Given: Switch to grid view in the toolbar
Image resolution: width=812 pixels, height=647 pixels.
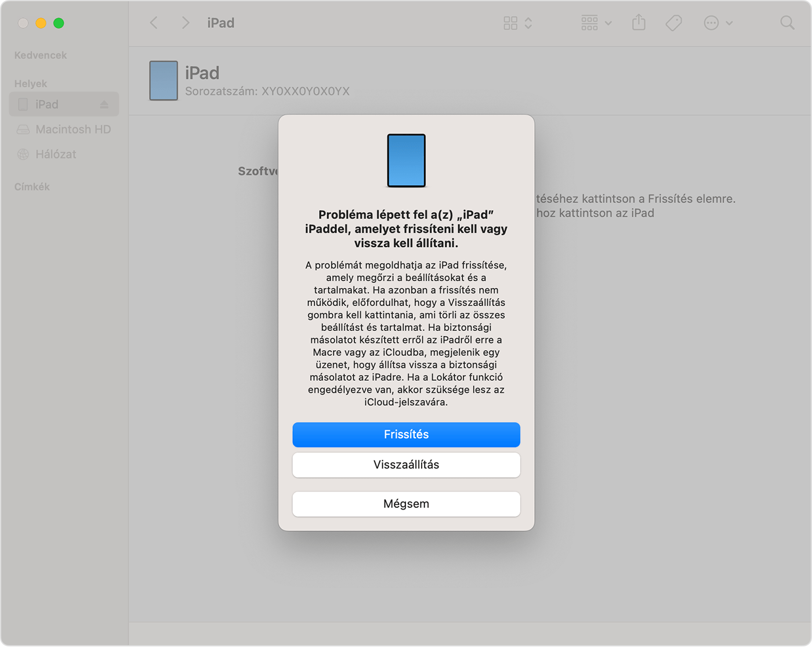Looking at the screenshot, I should [510, 23].
